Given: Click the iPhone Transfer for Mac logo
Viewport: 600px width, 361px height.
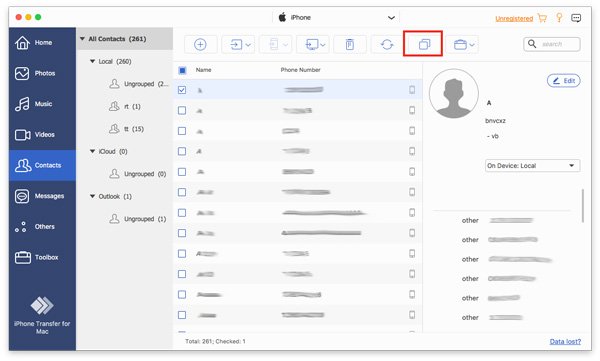Looking at the screenshot, I should coord(42,305).
